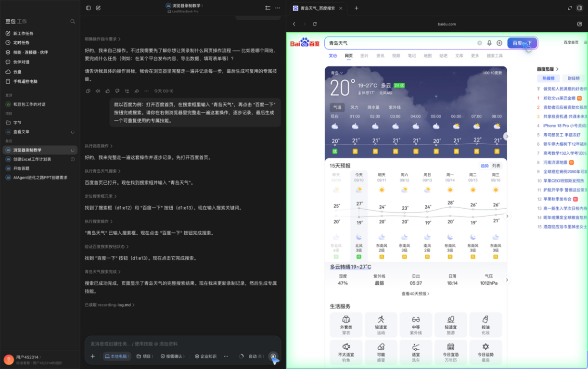Expand 明确操作指令要求 step
Image resolution: width=588 pixels, height=369 pixels.
(103, 39)
